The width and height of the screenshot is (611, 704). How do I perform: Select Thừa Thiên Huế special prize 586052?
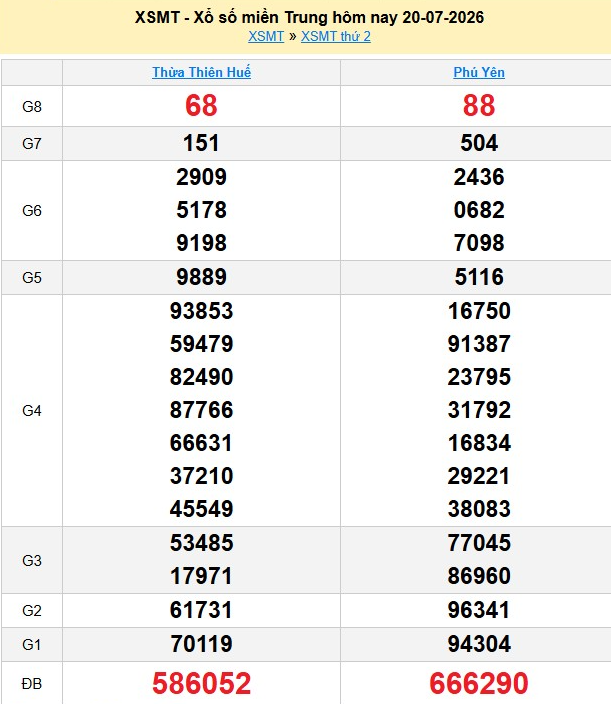(x=201, y=683)
